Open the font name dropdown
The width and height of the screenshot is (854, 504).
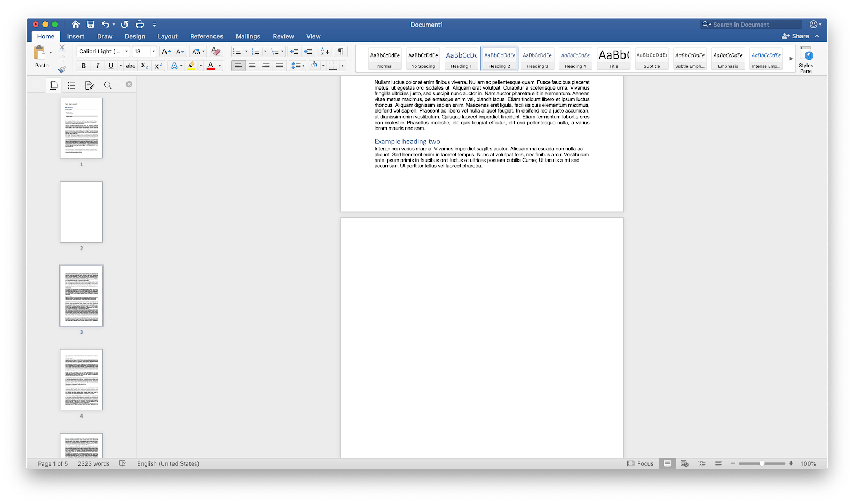126,52
